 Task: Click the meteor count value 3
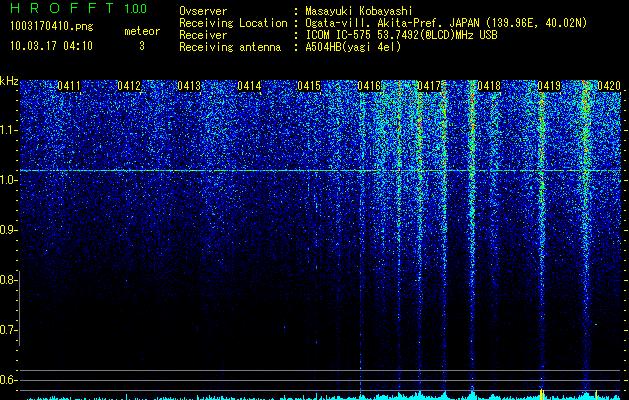click(142, 46)
